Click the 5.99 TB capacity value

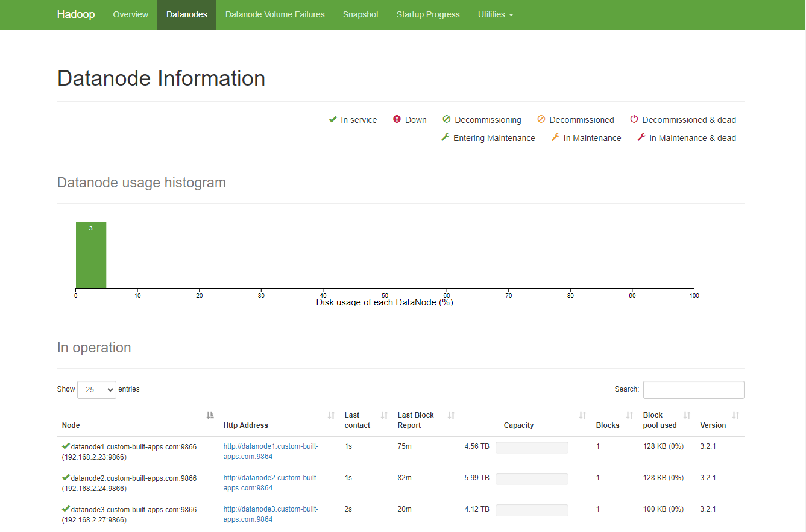point(477,478)
